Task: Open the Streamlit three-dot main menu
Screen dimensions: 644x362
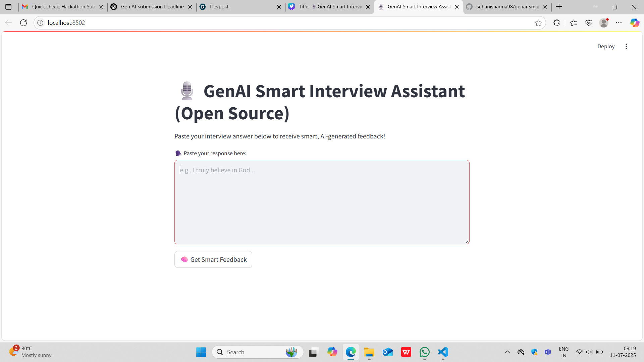Action: [626, 46]
